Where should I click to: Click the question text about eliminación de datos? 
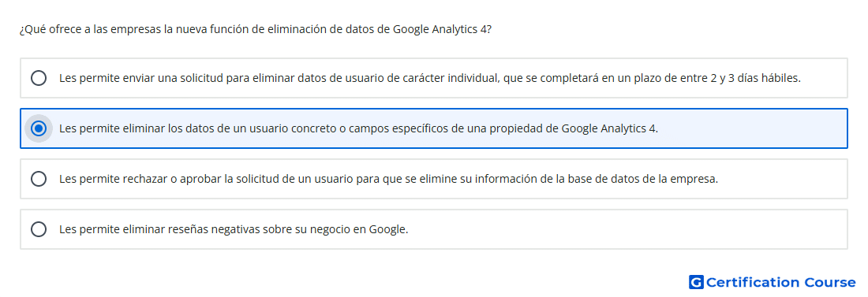(x=255, y=29)
